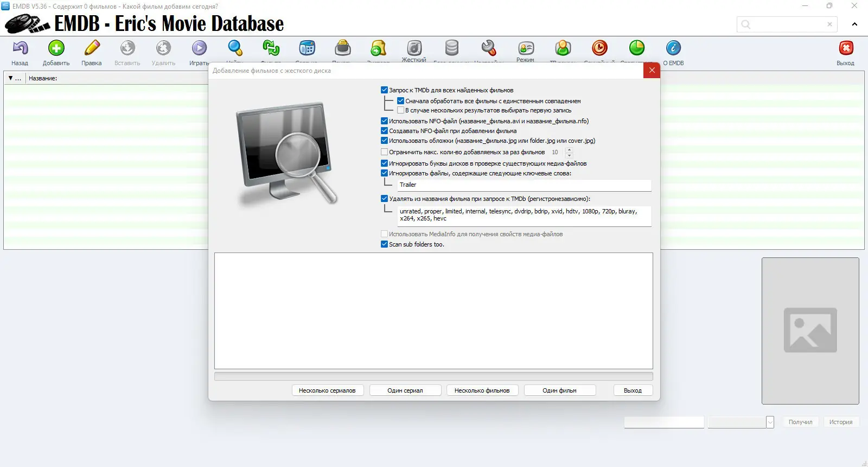868x467 pixels.
Task: Enable В случае нескольких результатов выбирать первую запись
Action: click(401, 110)
